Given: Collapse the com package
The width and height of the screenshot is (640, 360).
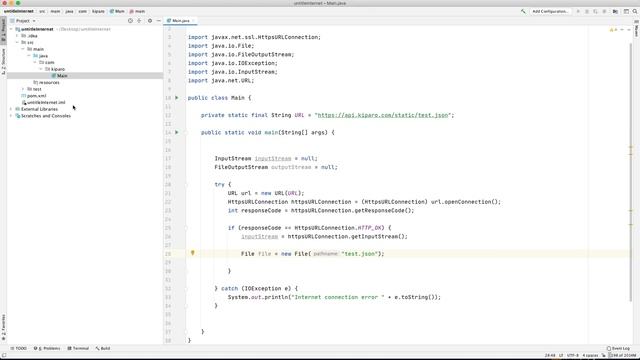Looking at the screenshot, I should [x=35, y=62].
